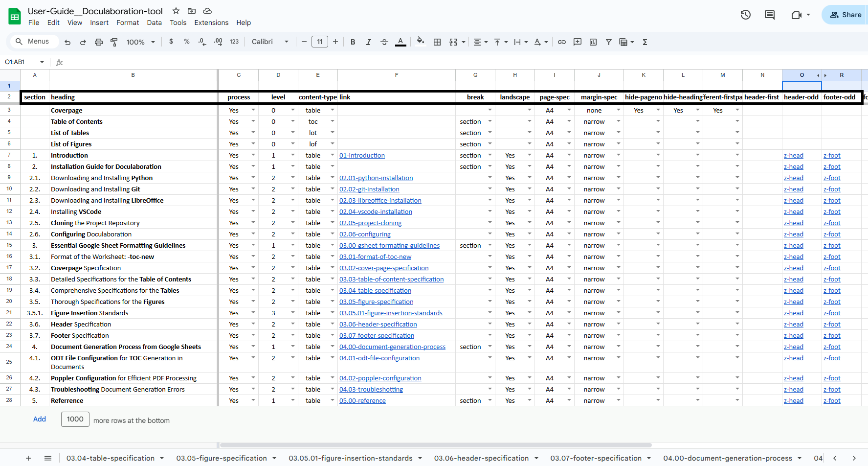Star this document

tap(176, 11)
